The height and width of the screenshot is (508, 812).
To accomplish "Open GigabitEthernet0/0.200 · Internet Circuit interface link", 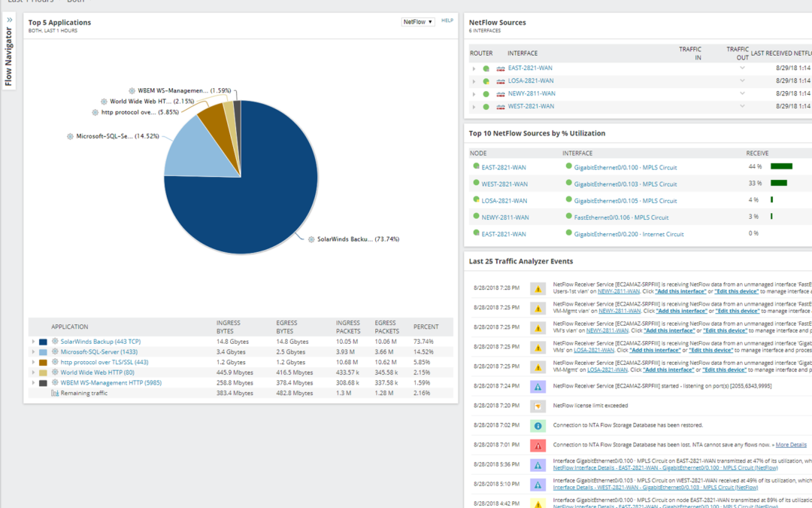I will (629, 234).
